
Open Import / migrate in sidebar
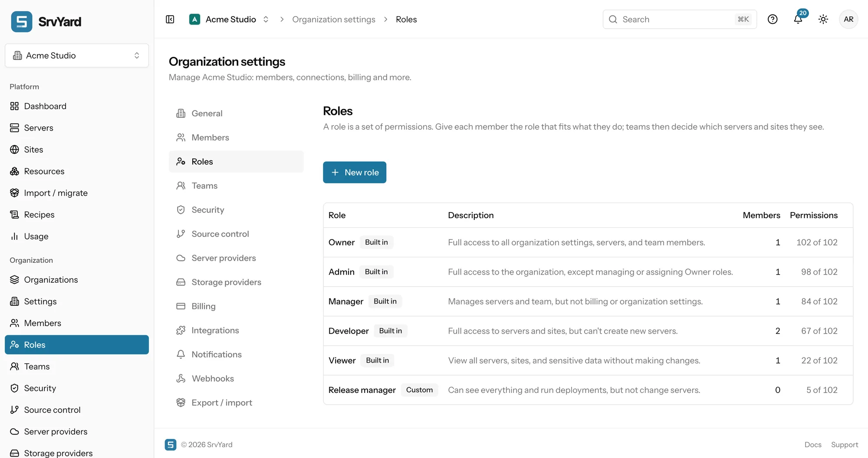77,193
